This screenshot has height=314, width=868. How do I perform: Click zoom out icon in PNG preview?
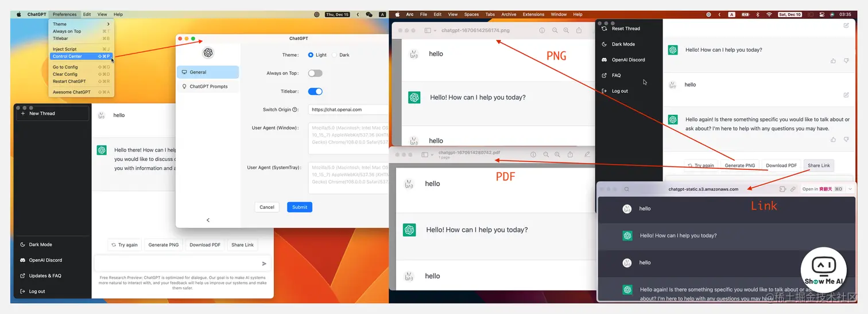click(x=555, y=30)
